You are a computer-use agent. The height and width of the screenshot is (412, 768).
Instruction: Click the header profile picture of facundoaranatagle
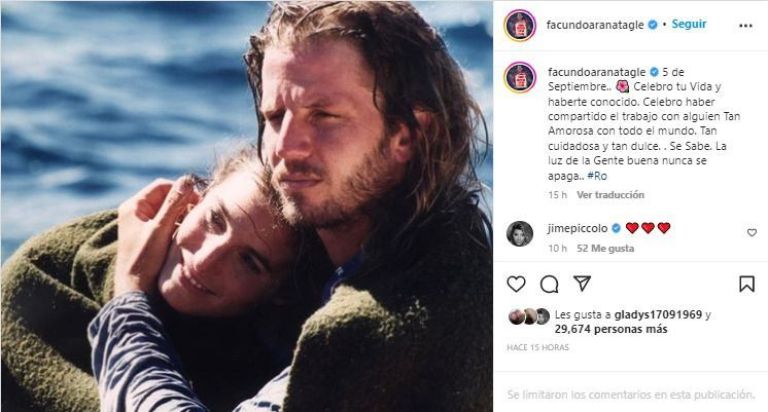[x=520, y=25]
